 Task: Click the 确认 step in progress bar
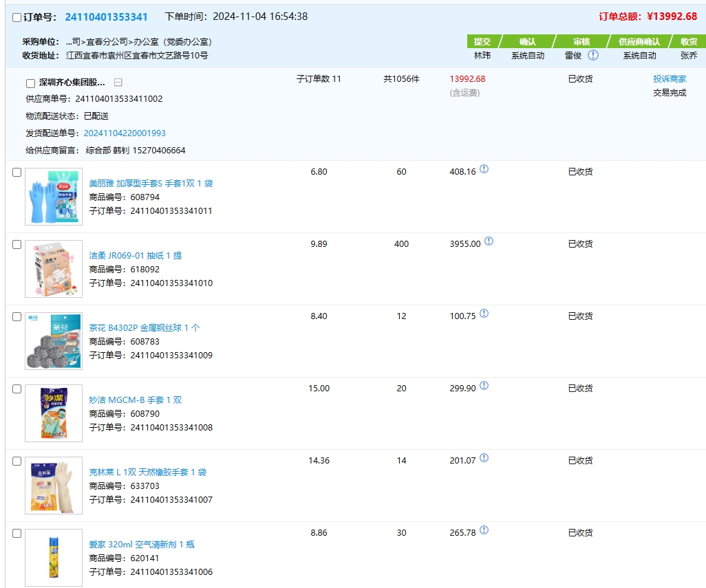[x=527, y=41]
